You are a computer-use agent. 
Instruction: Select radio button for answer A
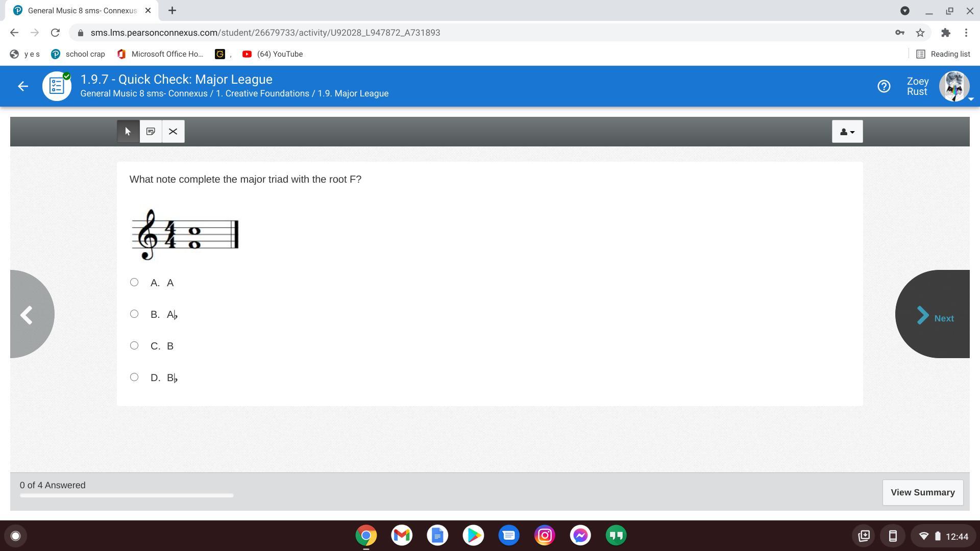pyautogui.click(x=134, y=282)
